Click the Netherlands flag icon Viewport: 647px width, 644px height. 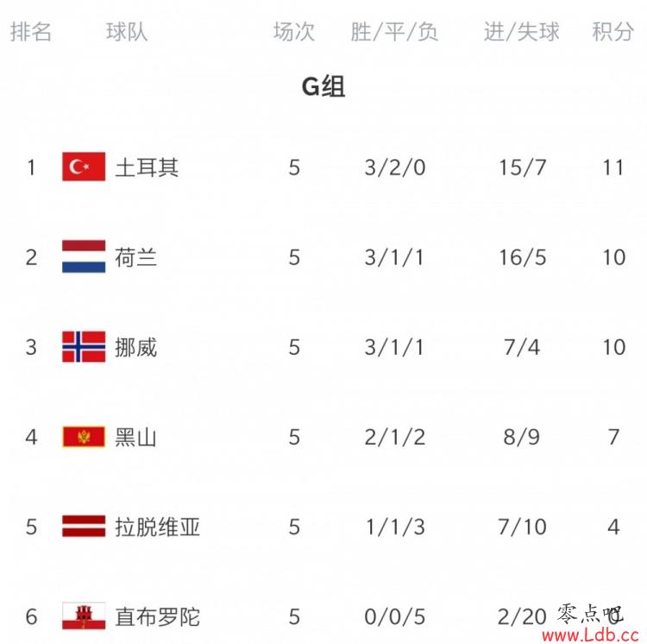[x=84, y=256]
